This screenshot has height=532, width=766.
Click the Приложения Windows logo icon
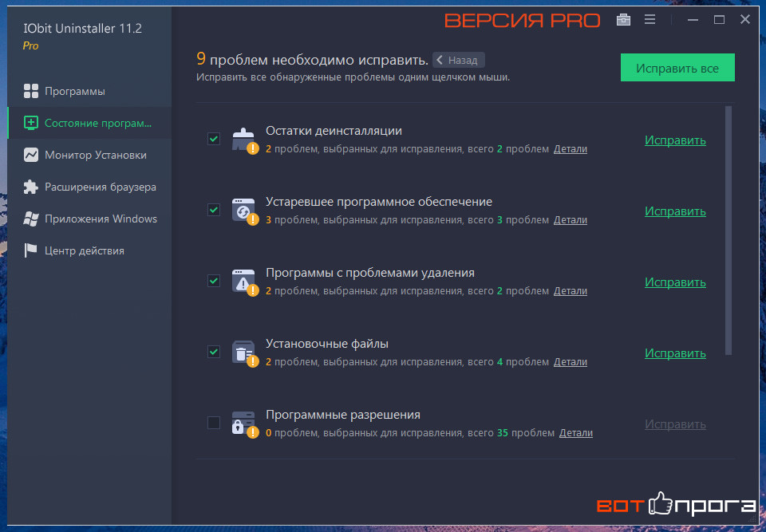[x=31, y=219]
